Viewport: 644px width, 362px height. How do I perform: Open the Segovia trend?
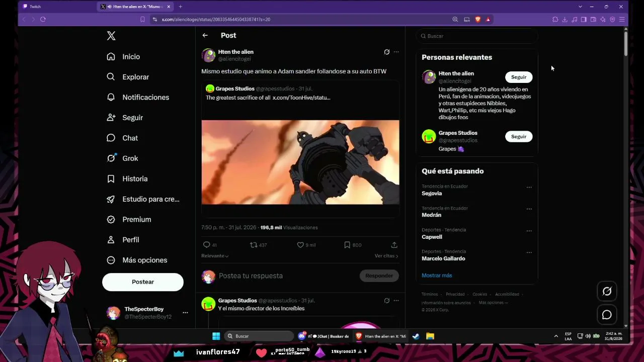point(432,194)
